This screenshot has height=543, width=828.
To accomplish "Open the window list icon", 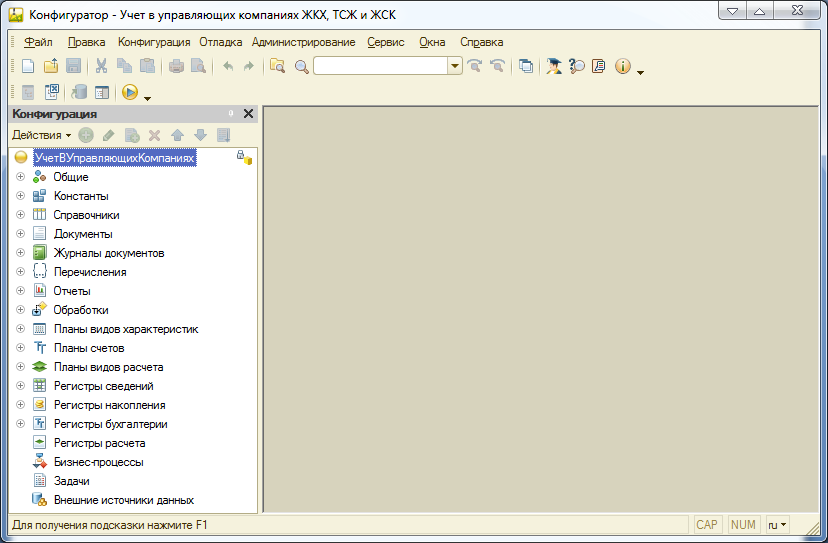I will click(x=525, y=66).
